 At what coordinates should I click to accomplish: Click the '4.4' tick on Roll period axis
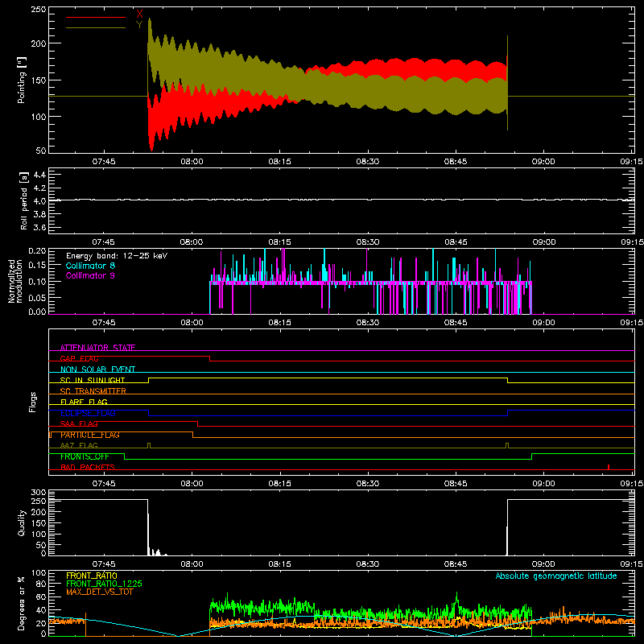pyautogui.click(x=39, y=175)
